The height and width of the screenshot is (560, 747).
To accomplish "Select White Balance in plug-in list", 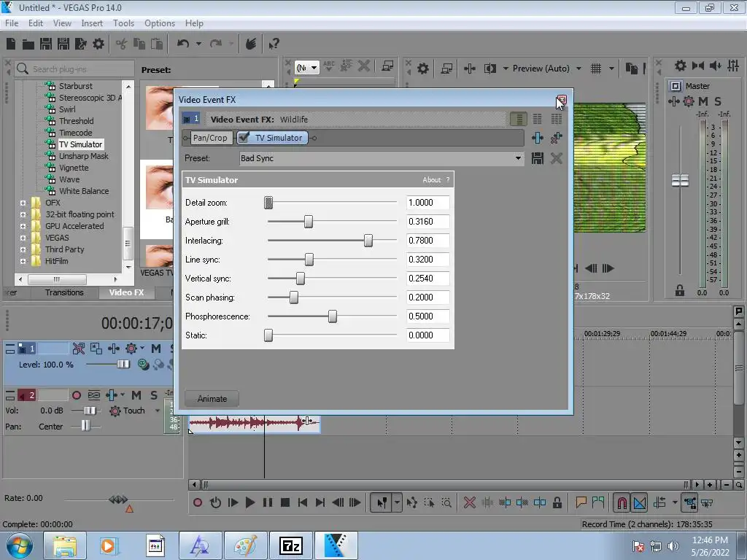I will point(84,191).
